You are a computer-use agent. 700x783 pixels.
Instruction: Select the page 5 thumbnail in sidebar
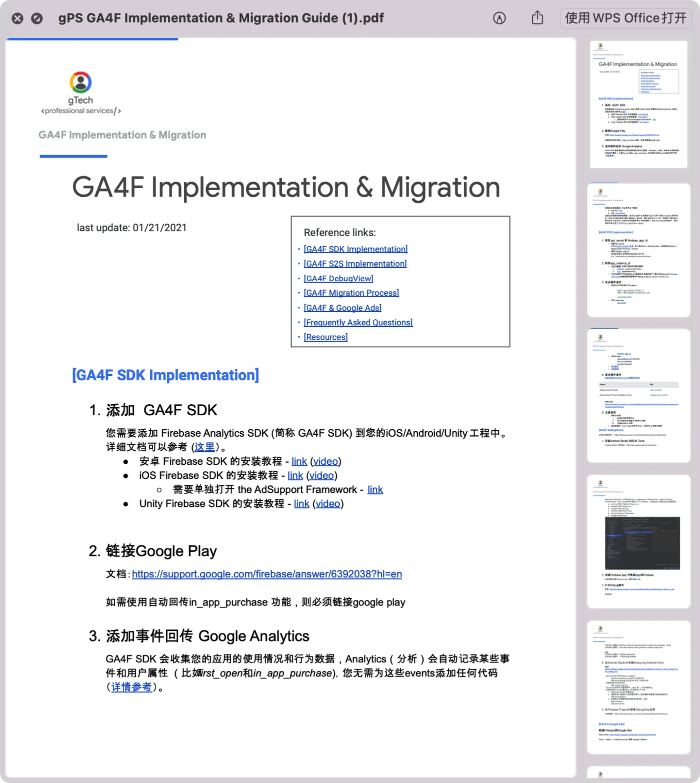click(638, 687)
